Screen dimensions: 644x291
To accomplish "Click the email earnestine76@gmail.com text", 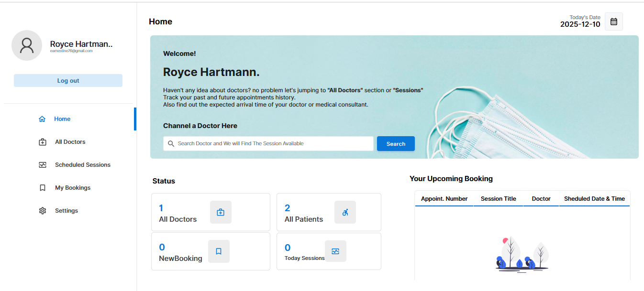I will click(71, 51).
